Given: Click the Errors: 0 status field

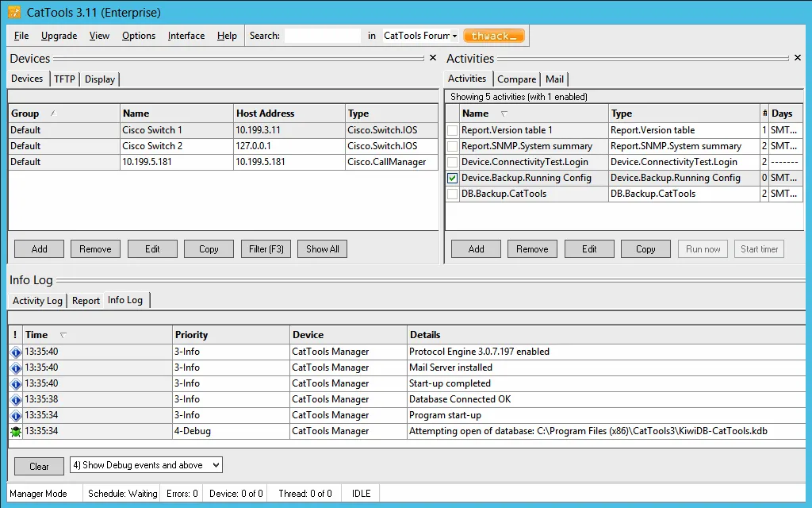Looking at the screenshot, I should (181, 493).
